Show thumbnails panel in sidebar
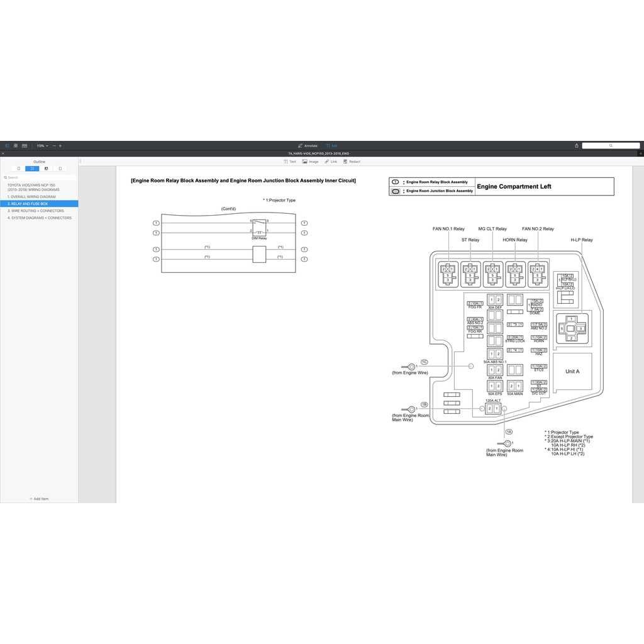The image size is (644, 644). (18, 169)
